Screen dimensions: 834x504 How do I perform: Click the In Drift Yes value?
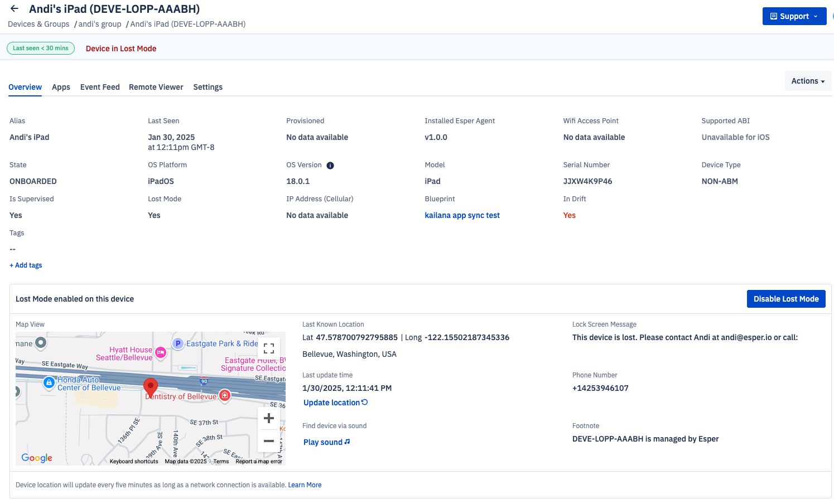570,215
